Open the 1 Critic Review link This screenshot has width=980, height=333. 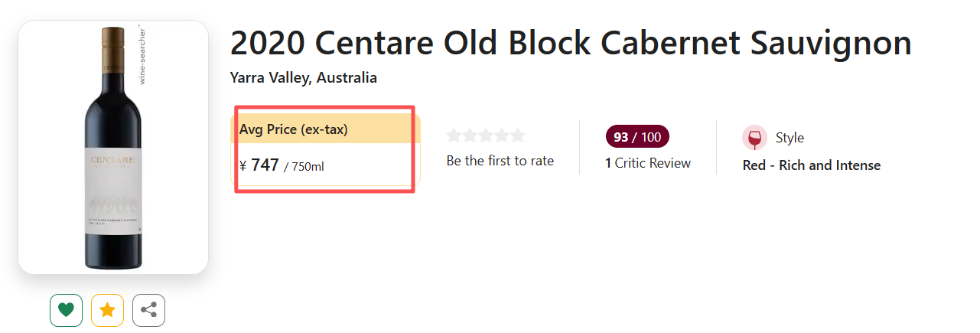pos(648,163)
